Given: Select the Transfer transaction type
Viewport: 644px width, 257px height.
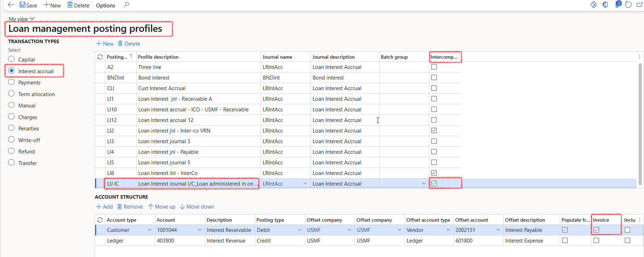Looking at the screenshot, I should (11, 163).
